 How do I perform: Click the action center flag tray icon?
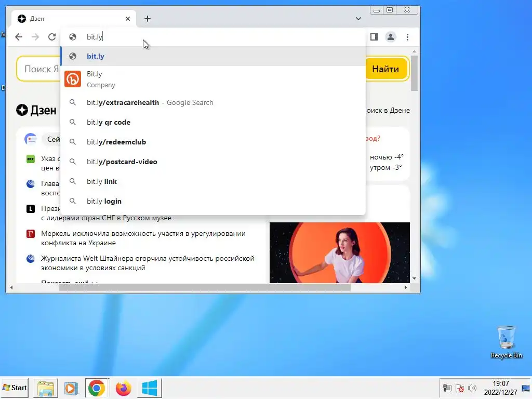point(460,388)
